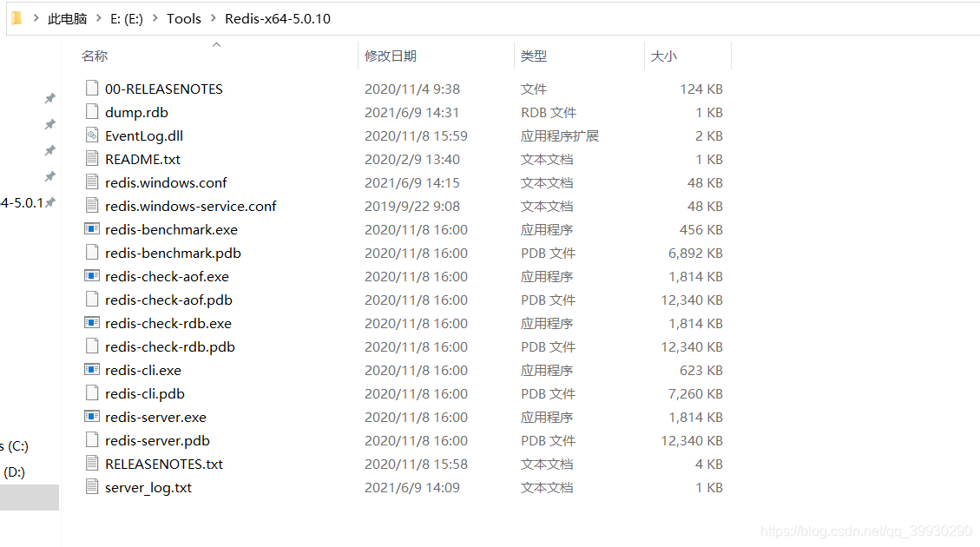Image resolution: width=980 pixels, height=547 pixels.
Task: Select the 00-RELEASENOTES file name
Action: (164, 89)
